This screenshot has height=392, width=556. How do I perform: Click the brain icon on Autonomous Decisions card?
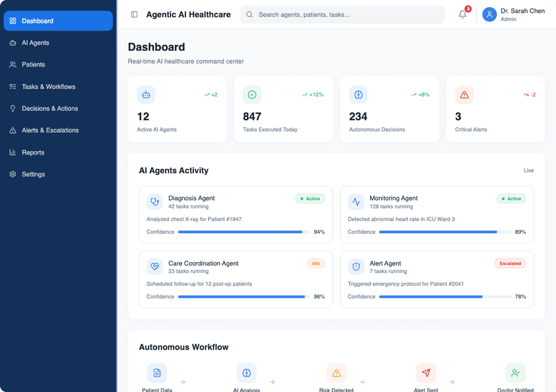click(x=358, y=95)
